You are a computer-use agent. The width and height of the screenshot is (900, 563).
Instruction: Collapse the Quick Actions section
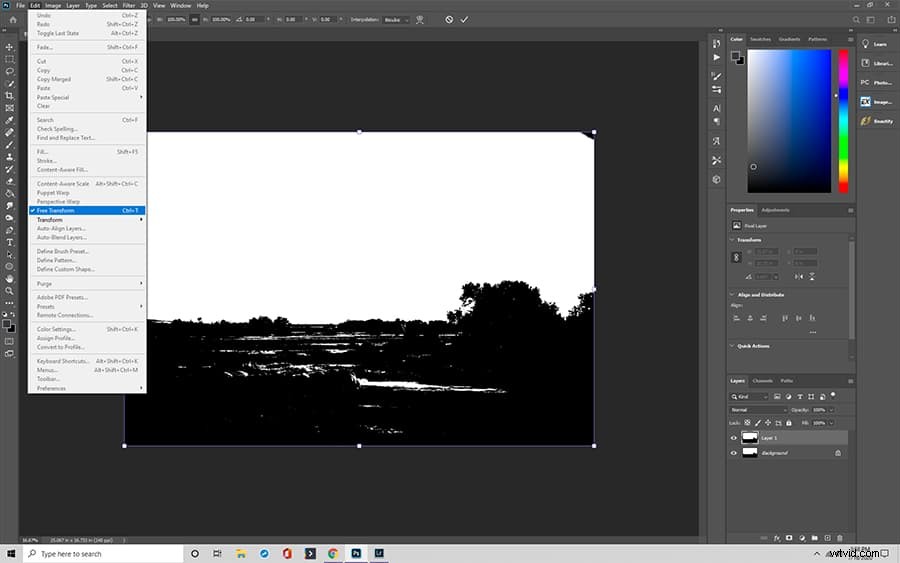point(732,346)
